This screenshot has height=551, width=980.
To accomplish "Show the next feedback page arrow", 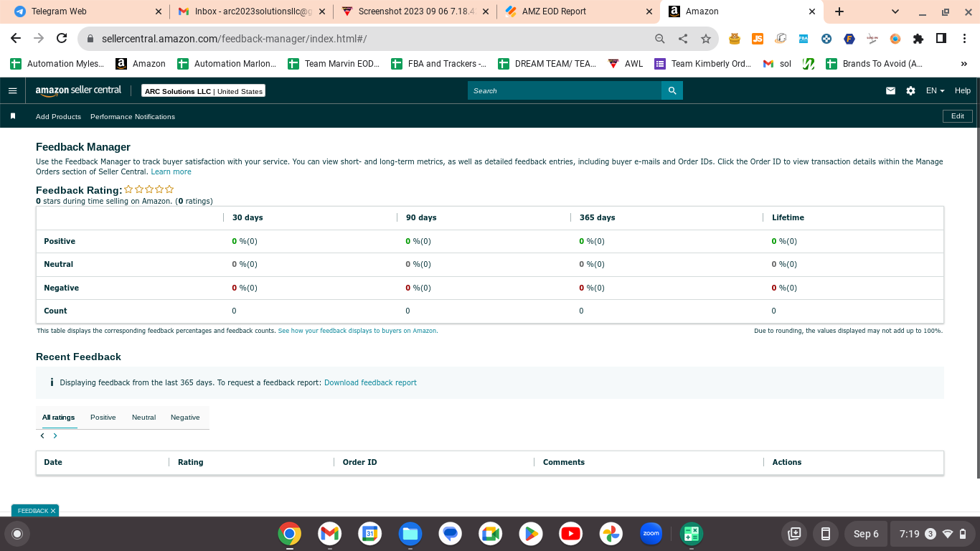I will (x=55, y=435).
